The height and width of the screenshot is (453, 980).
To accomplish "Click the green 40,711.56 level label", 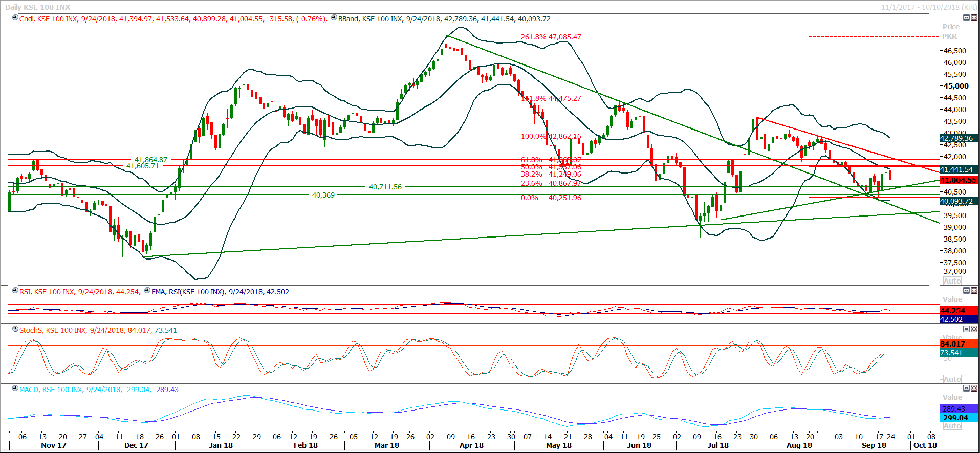I will [385, 187].
